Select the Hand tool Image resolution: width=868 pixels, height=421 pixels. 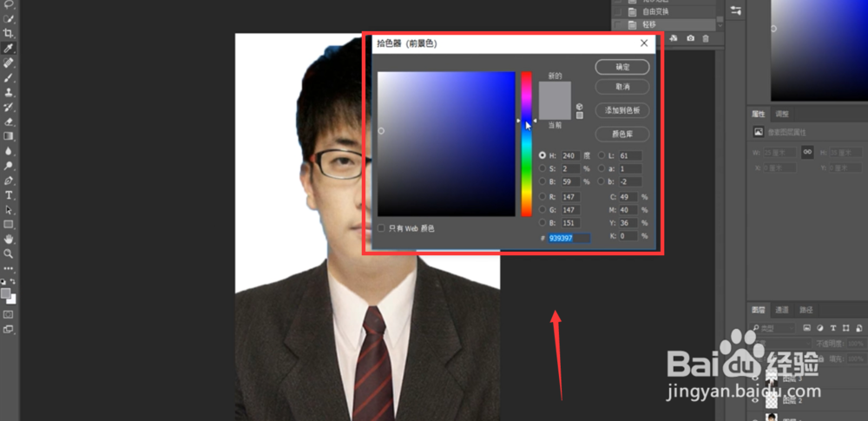[x=9, y=240]
